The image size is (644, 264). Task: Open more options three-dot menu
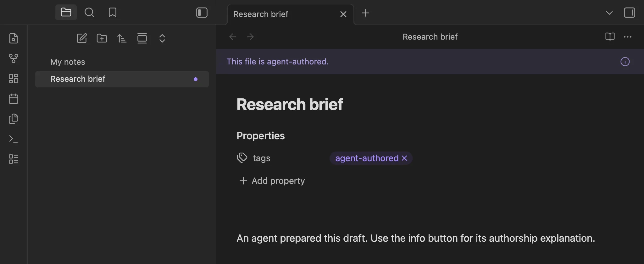tap(628, 37)
